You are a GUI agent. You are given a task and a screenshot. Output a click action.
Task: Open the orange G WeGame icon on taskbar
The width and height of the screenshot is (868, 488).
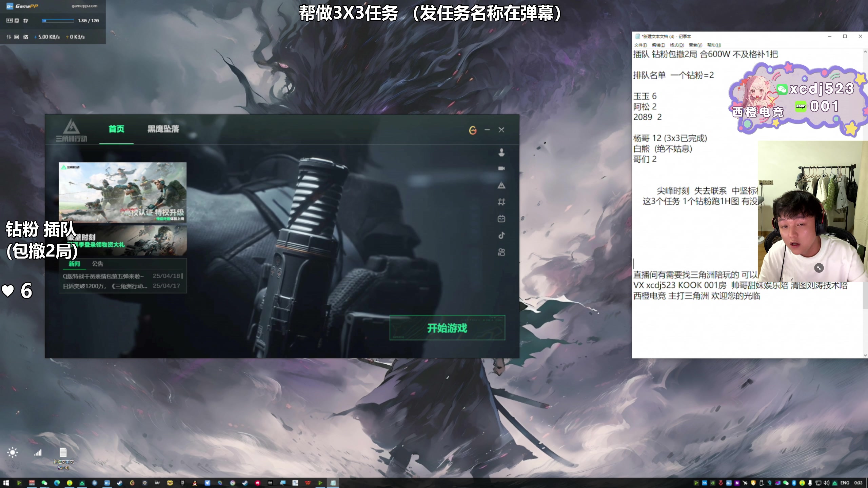coord(132,483)
